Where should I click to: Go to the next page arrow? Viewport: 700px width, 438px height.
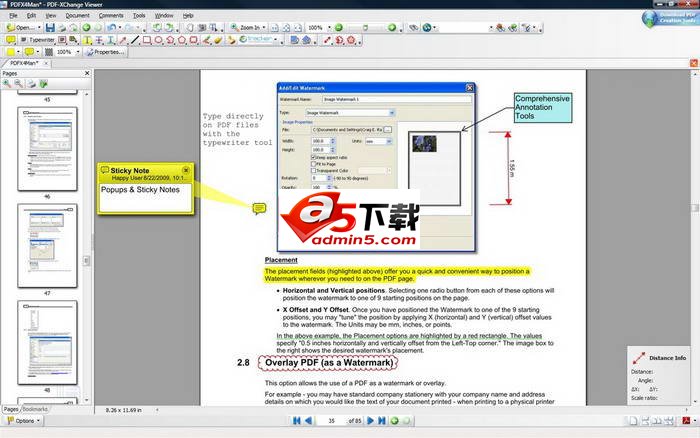click(370, 421)
